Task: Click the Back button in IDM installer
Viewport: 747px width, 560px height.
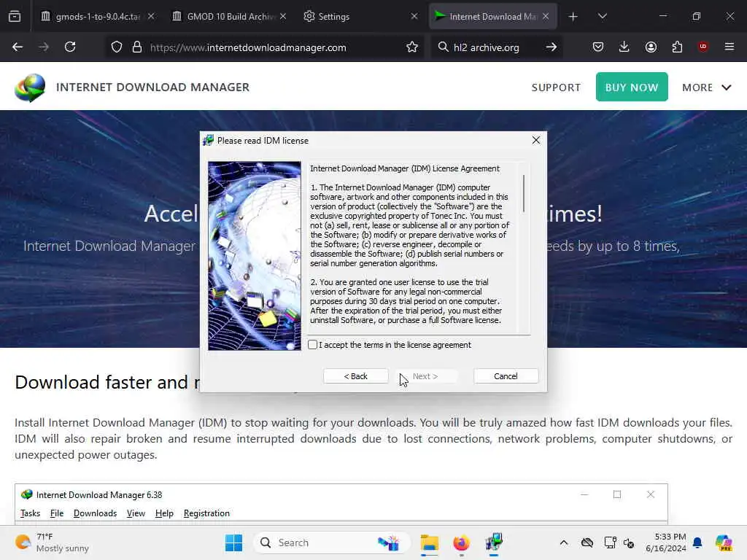Action: 355,376
